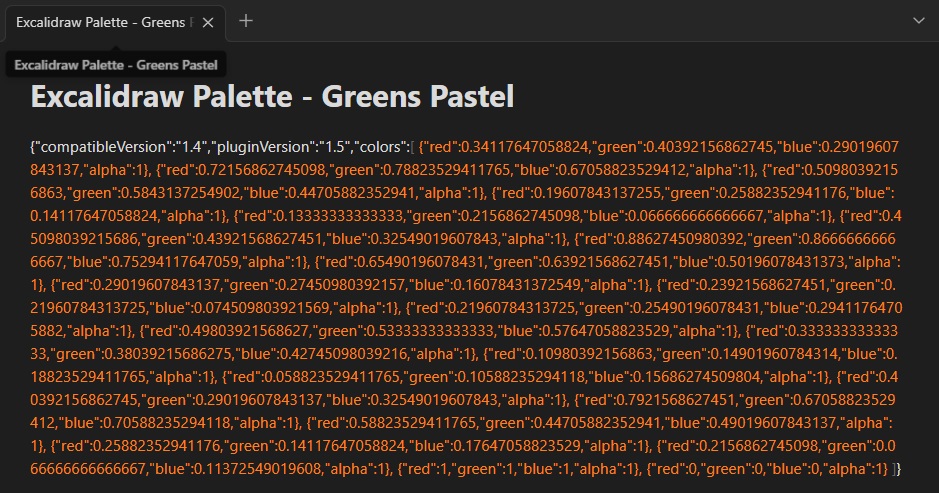This screenshot has width=939, height=493.
Task: Click the "red":0.2156862745098 value in the last rows
Action: [x=740, y=446]
